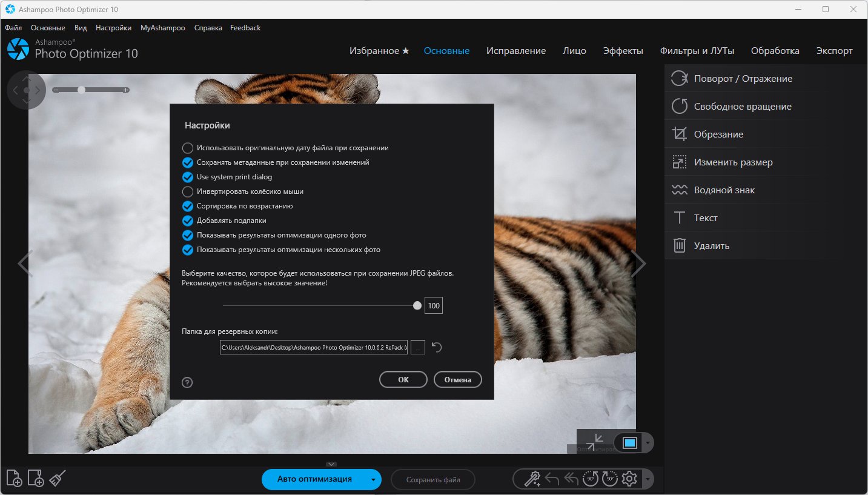868x495 pixels.
Task: Open settings via the bottom gear icon
Action: click(629, 479)
